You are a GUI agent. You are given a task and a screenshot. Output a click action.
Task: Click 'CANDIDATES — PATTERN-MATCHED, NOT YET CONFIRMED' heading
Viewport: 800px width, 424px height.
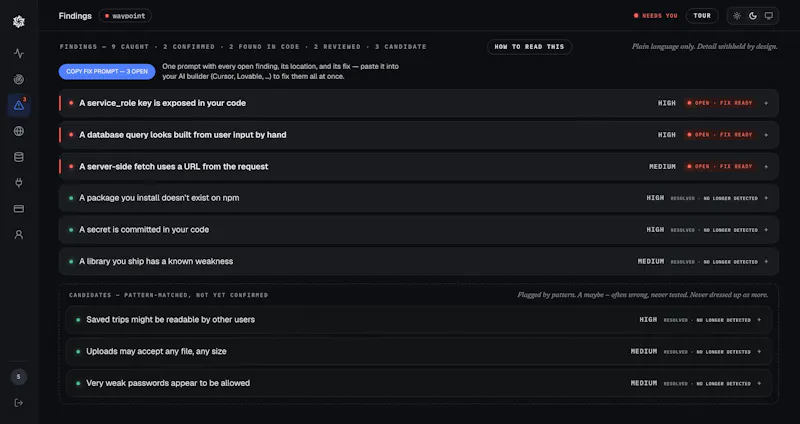point(168,295)
